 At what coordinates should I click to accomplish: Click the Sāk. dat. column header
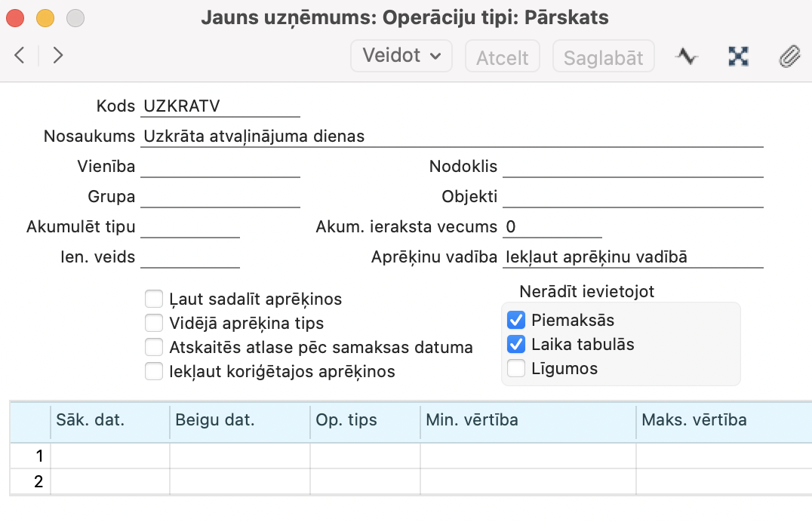tap(109, 420)
